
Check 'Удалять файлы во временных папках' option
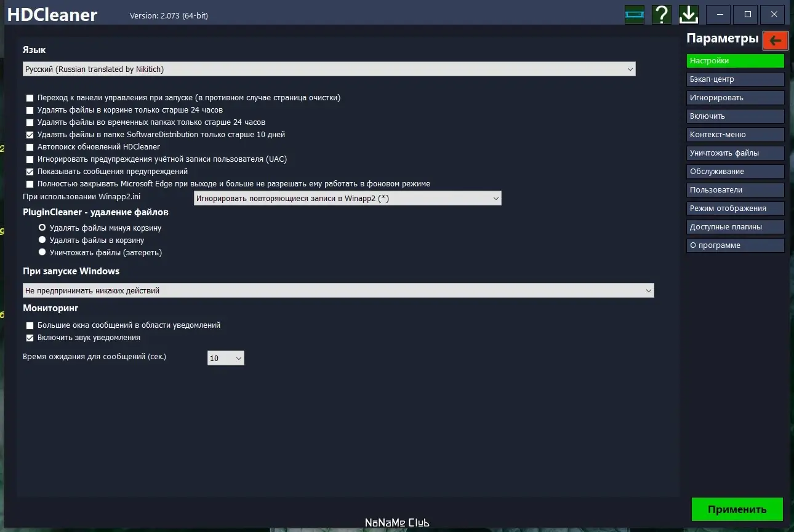coord(30,122)
